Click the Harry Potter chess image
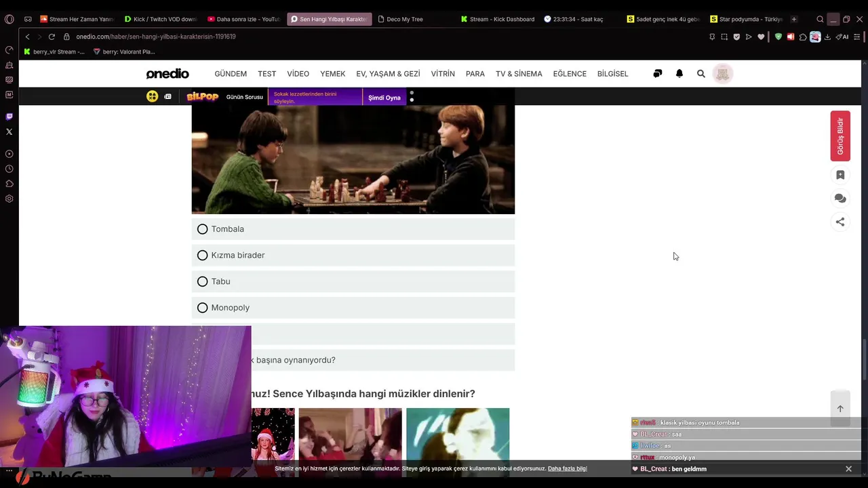868x488 pixels. 353,159
